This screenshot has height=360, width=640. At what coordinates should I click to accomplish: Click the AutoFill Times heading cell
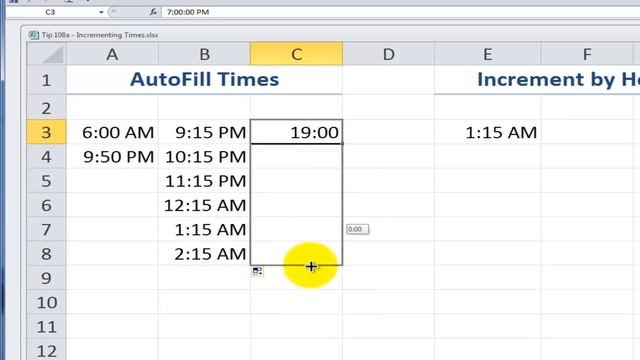point(204,80)
